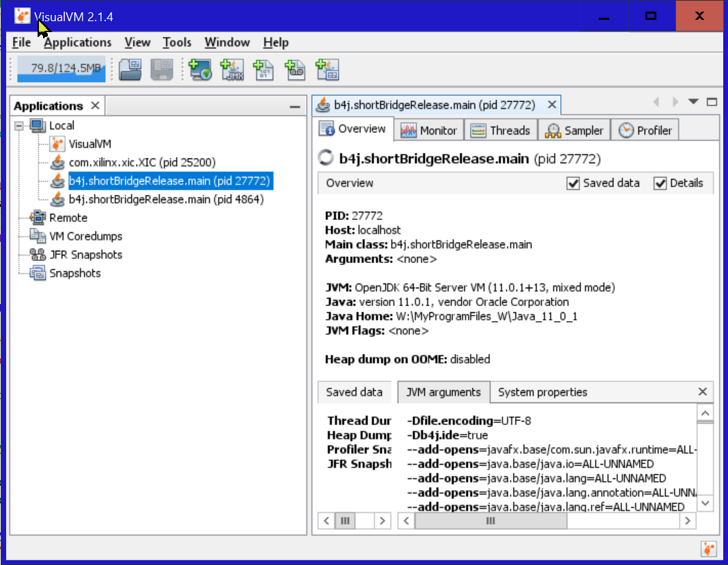Open the Window menu
Screen dimensions: 728x565
pos(227,42)
